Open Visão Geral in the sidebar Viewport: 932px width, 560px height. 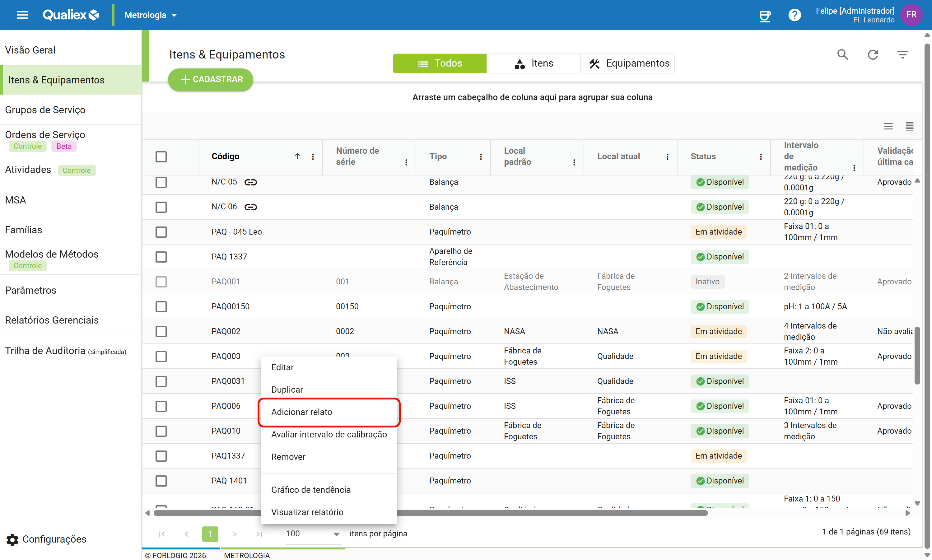pos(71,50)
